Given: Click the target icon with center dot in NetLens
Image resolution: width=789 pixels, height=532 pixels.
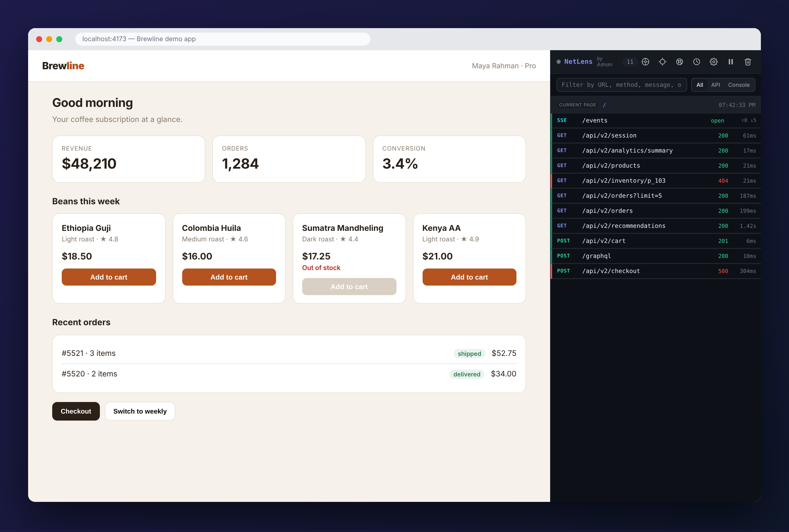Looking at the screenshot, I should click(x=645, y=62).
